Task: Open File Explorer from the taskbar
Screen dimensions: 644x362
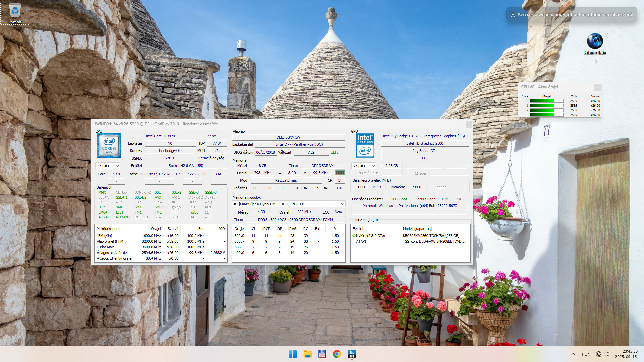Action: 307,354
